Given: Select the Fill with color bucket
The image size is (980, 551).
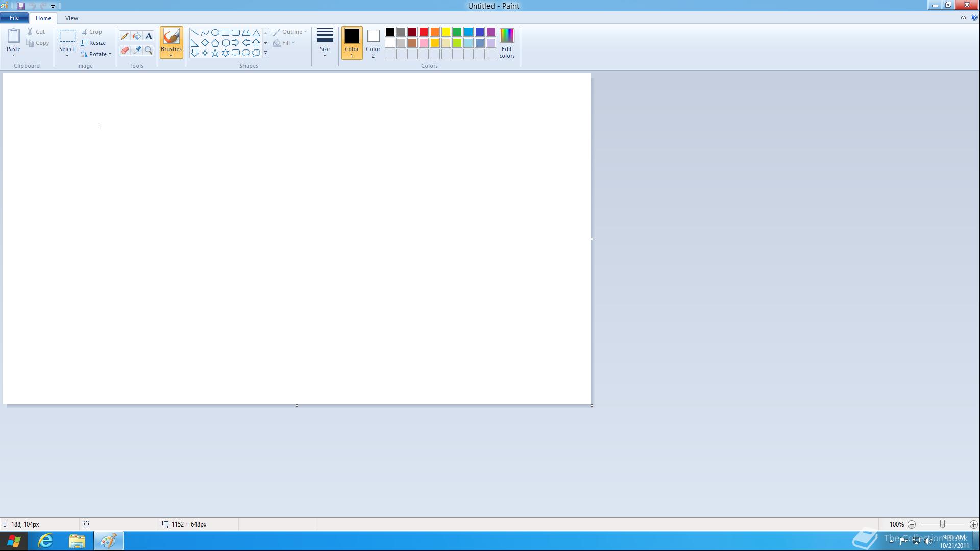Looking at the screenshot, I should [x=137, y=36].
